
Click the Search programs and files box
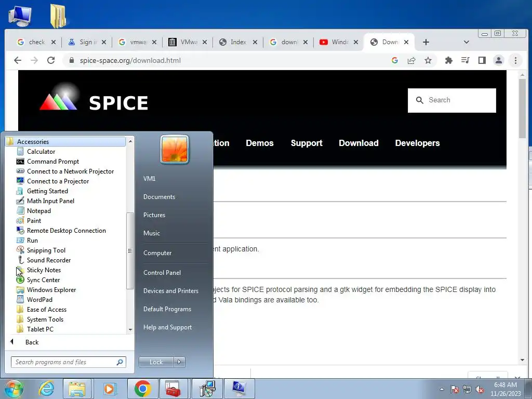[x=68, y=362]
